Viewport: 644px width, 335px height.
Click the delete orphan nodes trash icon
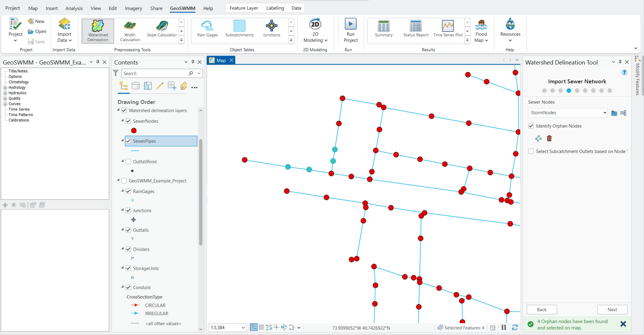coord(549,138)
